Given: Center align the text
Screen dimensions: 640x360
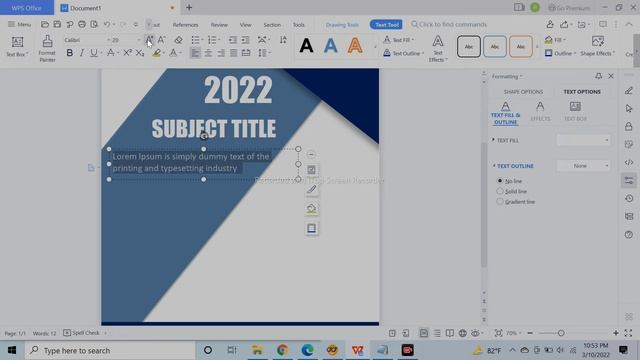Looking at the screenshot, I should point(208,53).
